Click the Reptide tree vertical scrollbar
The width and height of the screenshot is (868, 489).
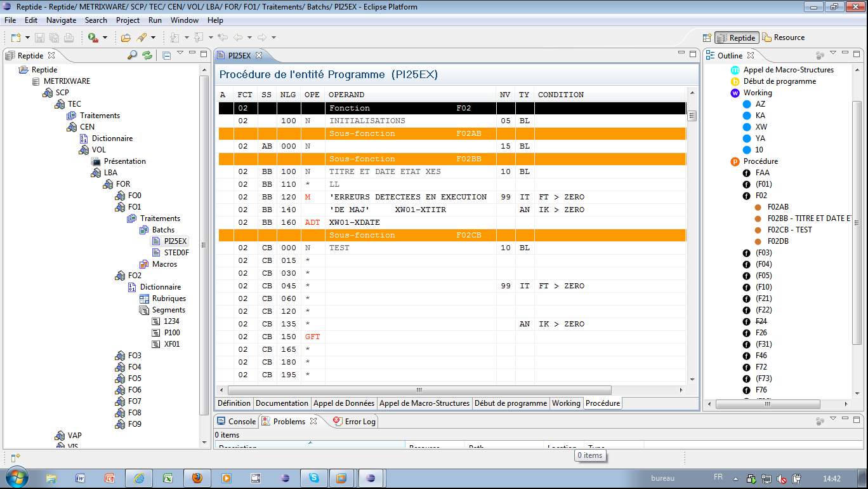click(204, 245)
